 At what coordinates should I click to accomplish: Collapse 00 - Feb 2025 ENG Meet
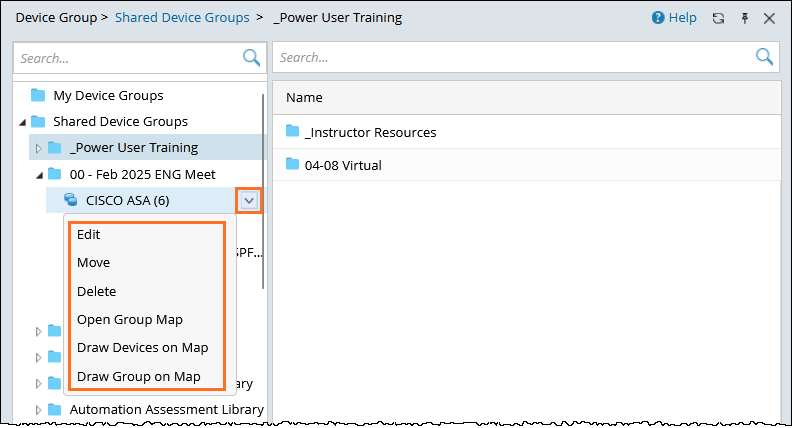click(x=39, y=174)
